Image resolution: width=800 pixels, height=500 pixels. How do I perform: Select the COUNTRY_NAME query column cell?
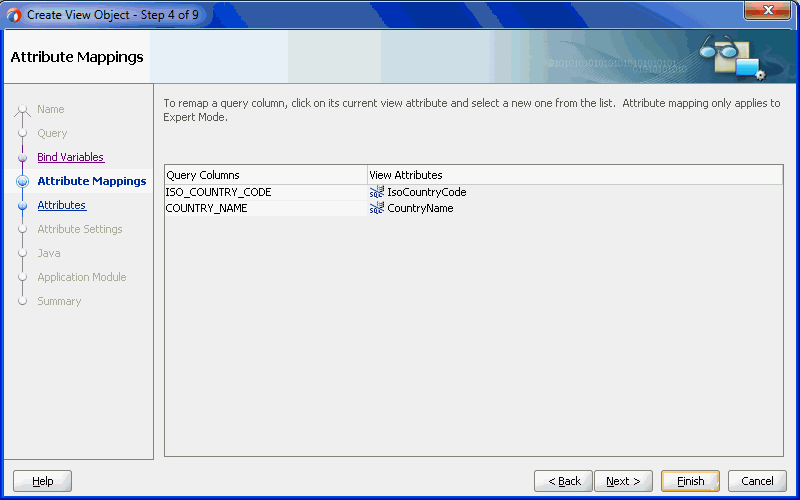pyautogui.click(x=266, y=208)
